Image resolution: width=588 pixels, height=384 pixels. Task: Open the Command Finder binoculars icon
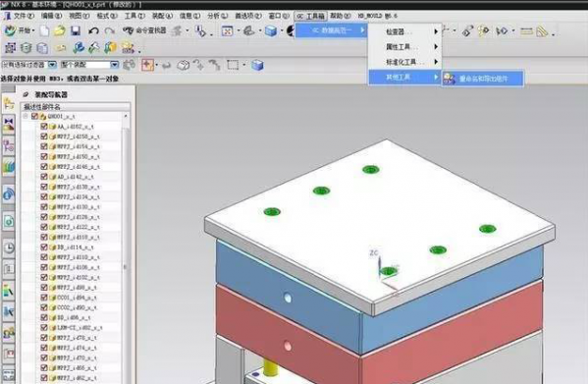129,30
